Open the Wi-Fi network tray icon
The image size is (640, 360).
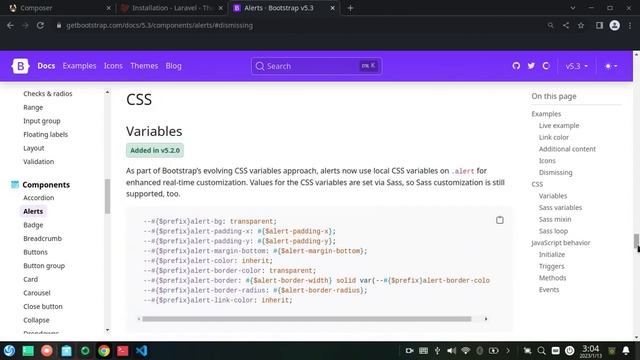coord(465,351)
